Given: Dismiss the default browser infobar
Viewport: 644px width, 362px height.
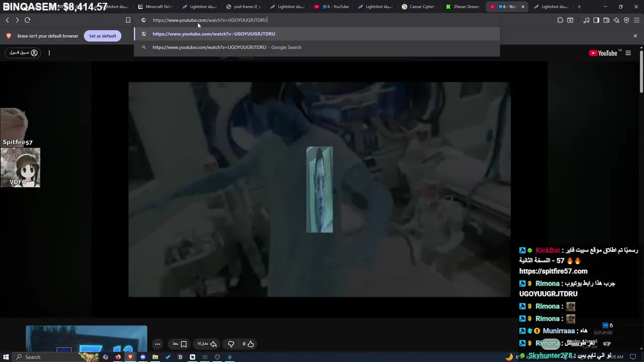Looking at the screenshot, I should (x=635, y=36).
